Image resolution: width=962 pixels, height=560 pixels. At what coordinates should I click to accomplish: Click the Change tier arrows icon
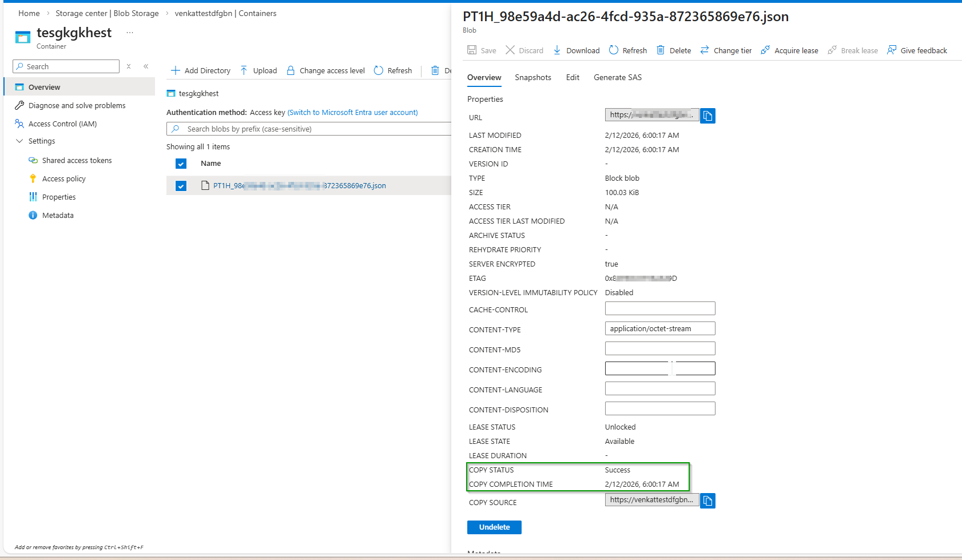705,50
